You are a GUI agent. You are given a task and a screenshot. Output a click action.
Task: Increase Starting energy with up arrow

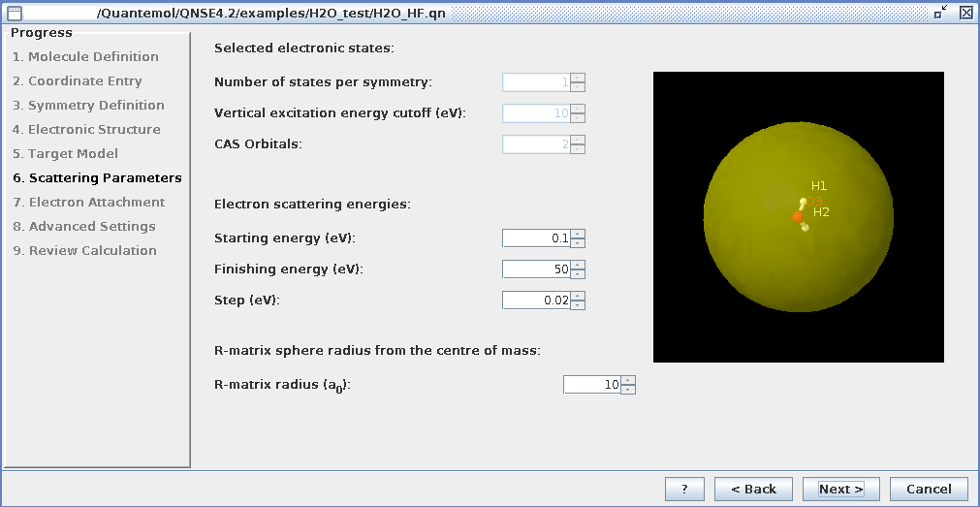coord(578,234)
